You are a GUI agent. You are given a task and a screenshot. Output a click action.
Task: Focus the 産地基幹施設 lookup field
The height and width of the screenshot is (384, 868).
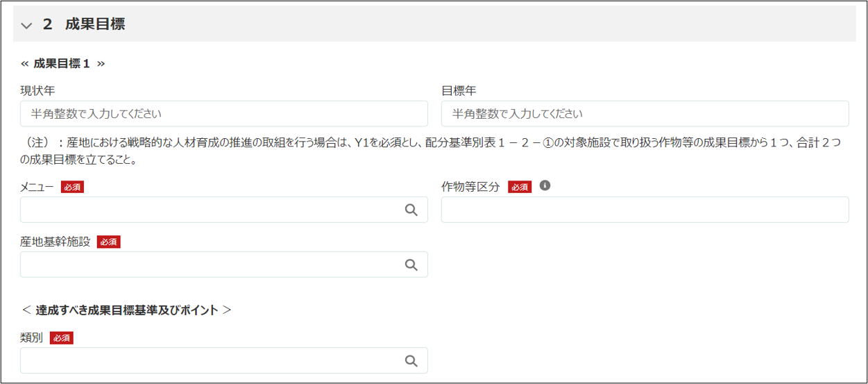[x=208, y=265]
